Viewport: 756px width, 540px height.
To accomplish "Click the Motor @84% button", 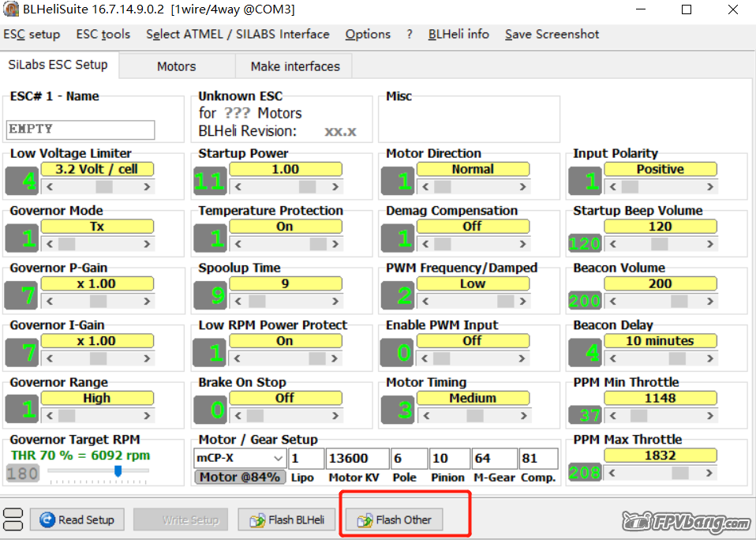I will click(x=240, y=477).
